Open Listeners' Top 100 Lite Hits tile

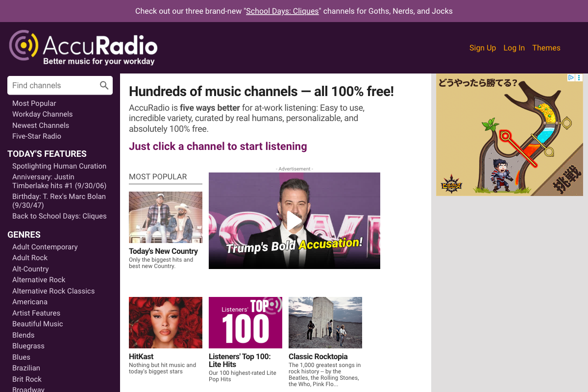pos(245,322)
